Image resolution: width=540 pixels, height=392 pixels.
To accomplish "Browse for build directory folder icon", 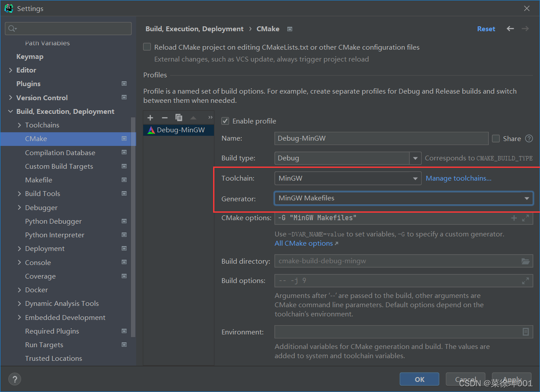I will [x=526, y=261].
